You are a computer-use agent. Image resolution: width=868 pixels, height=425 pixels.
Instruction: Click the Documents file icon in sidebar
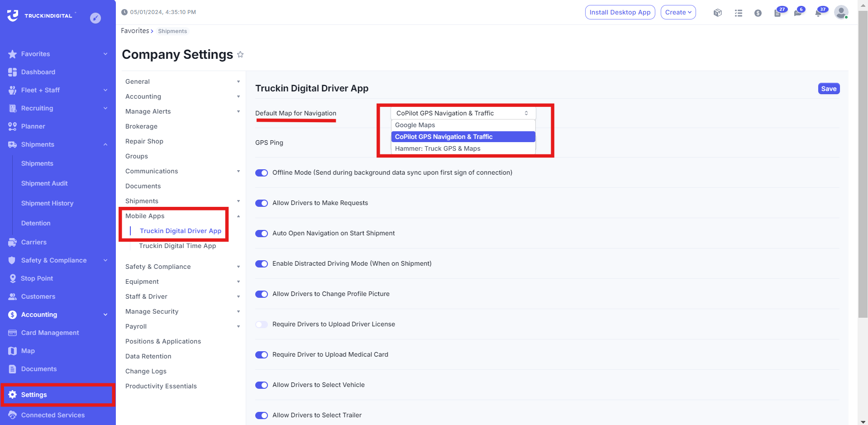pos(12,369)
